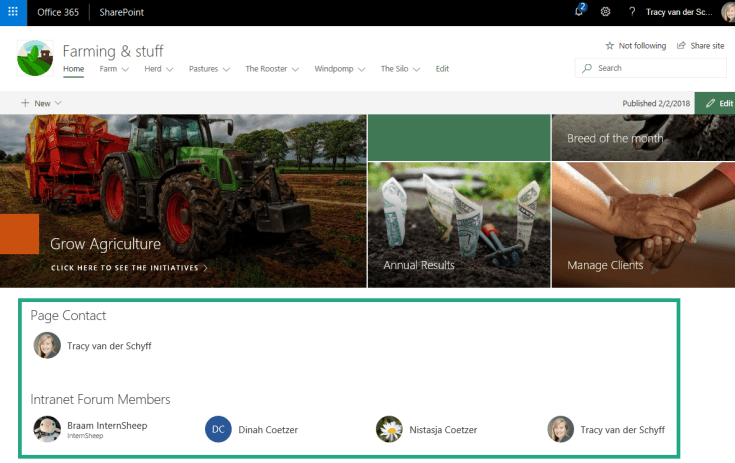Select the Home navigation tab
This screenshot has width=735, height=463.
point(74,69)
